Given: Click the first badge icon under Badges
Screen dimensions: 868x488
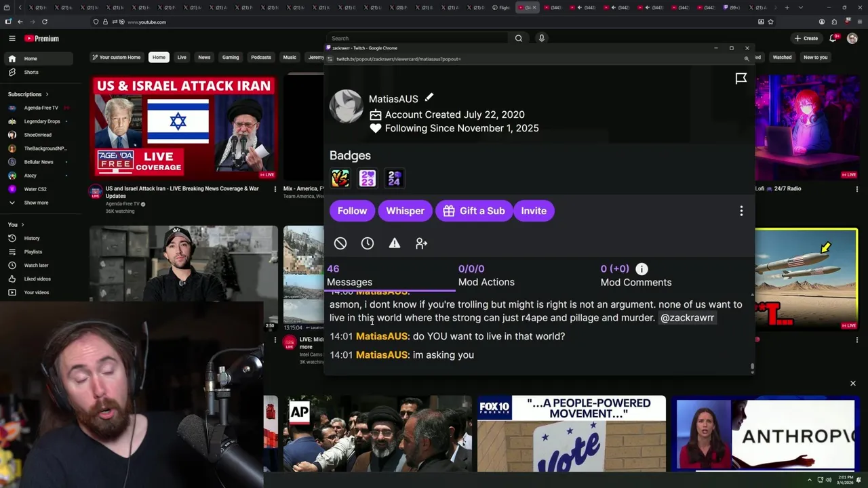Looking at the screenshot, I should [340, 178].
